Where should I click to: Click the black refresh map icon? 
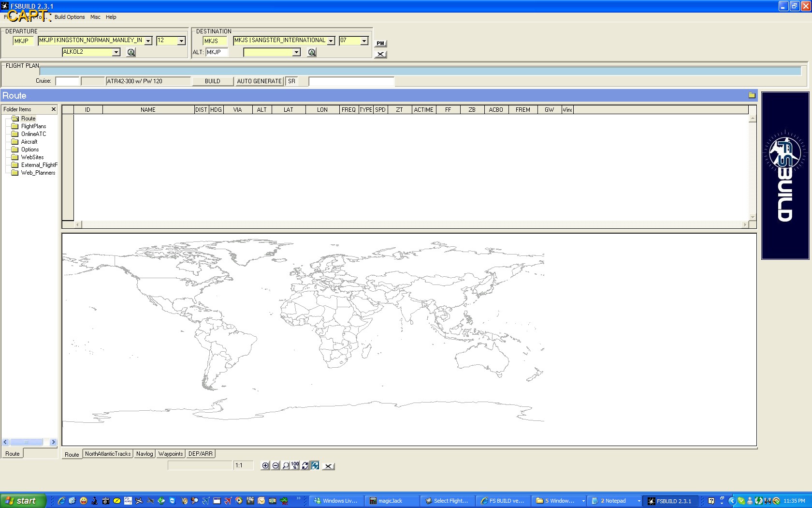305,465
